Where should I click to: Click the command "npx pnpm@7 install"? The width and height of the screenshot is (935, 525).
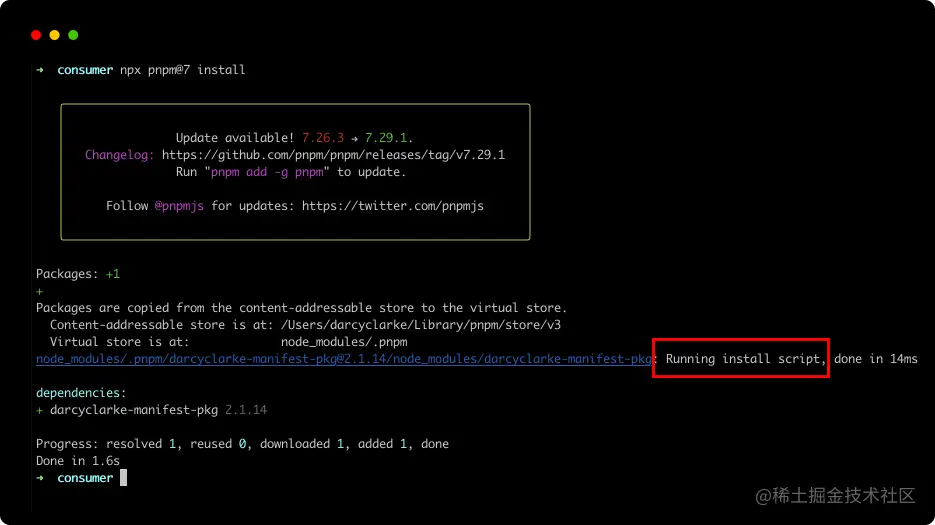click(182, 70)
